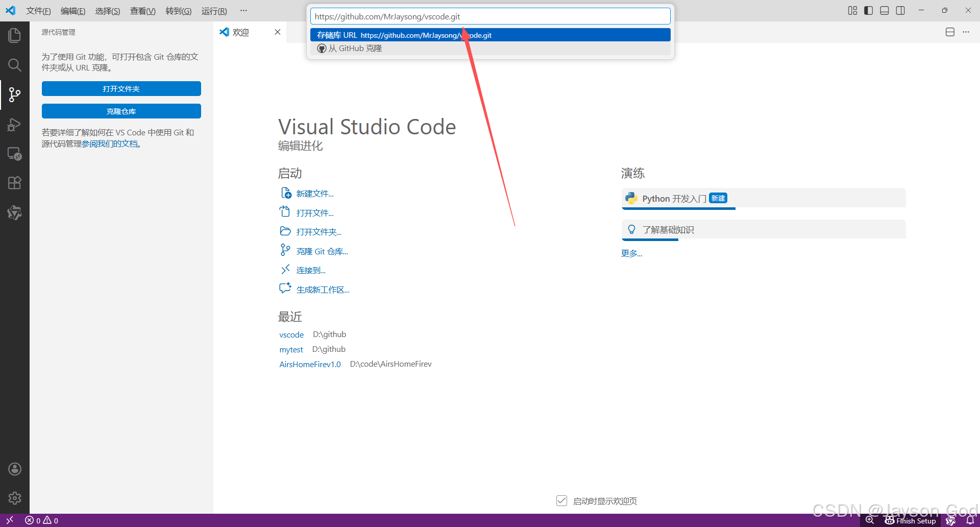Open the Search view in activity bar
Screen dimensions: 980x527
point(15,65)
